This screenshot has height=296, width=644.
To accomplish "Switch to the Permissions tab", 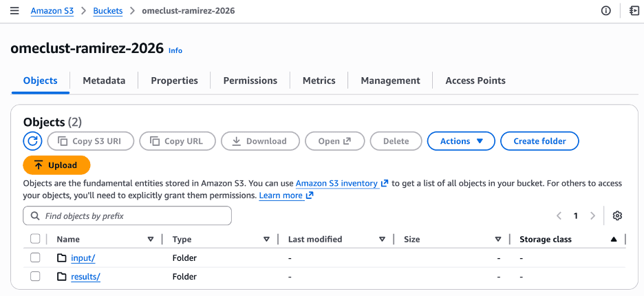I will click(250, 81).
